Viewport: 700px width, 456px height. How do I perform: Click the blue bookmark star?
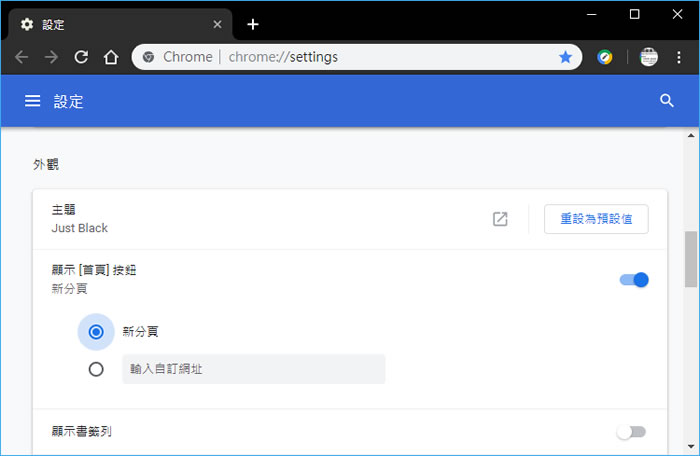(565, 57)
